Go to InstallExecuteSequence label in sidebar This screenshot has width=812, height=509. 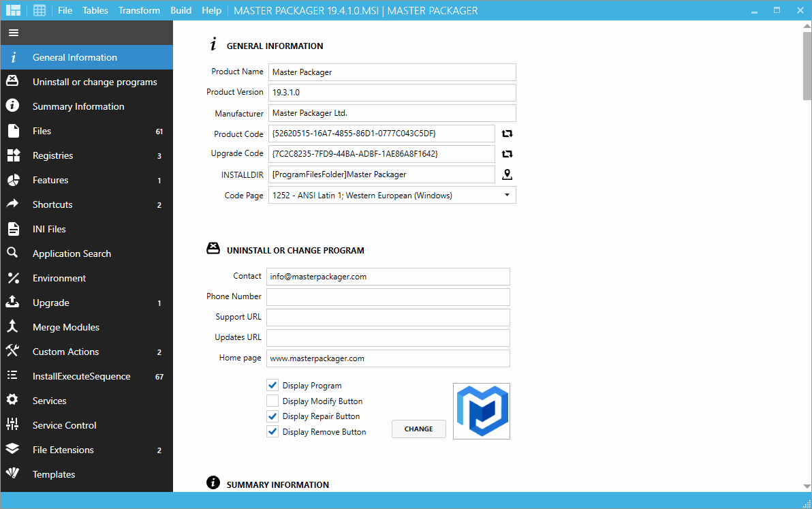click(81, 376)
